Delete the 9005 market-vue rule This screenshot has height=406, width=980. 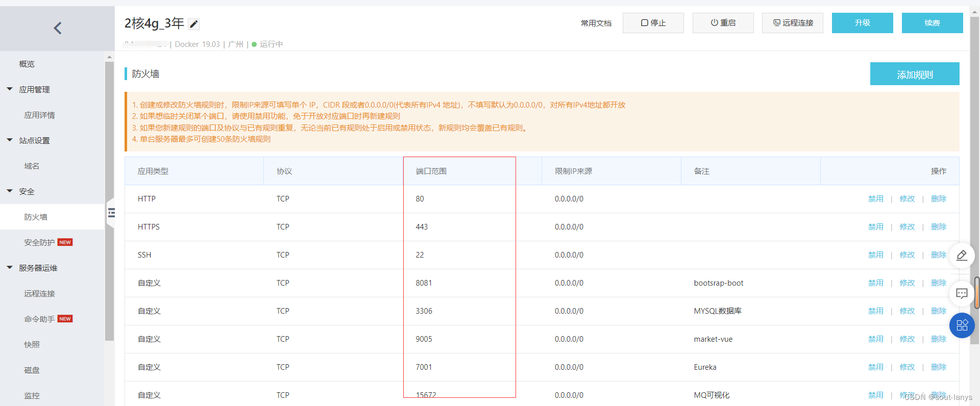coord(938,339)
